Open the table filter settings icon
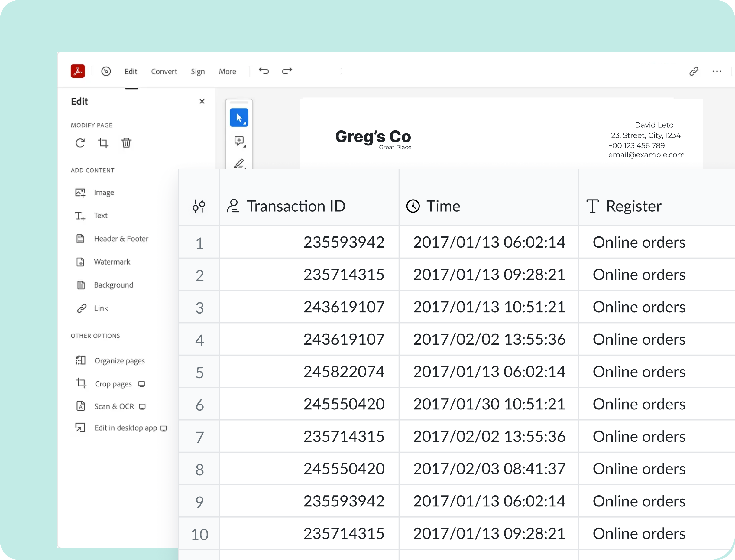Viewport: 735px width, 560px height. 199,206
